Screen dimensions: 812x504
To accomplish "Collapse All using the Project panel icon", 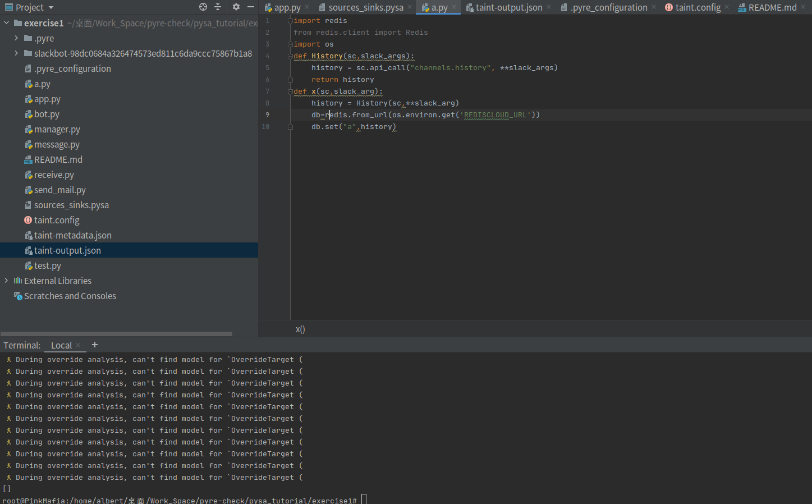I will click(218, 7).
